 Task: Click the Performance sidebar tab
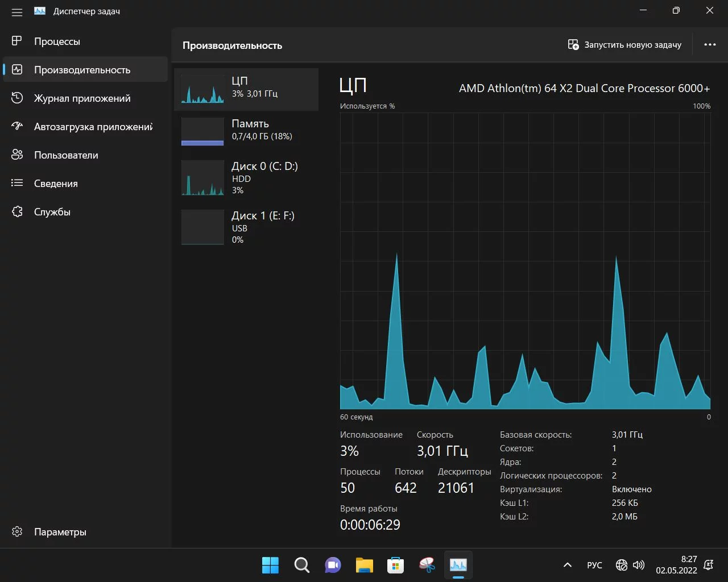tap(82, 69)
